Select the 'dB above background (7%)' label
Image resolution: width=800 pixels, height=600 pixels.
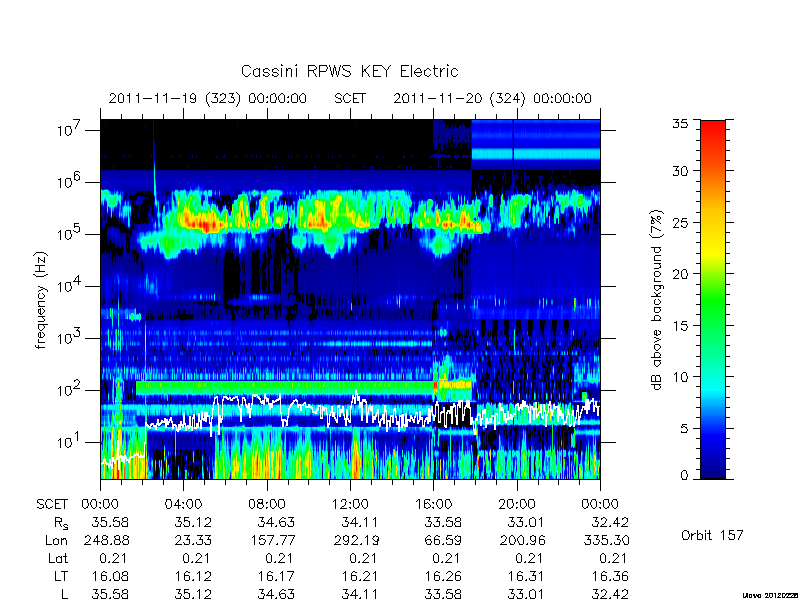(657, 300)
